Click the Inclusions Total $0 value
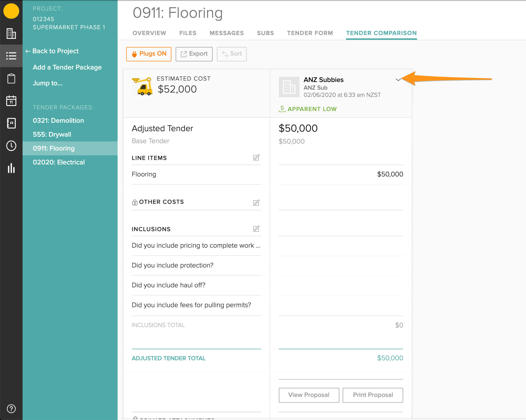The height and width of the screenshot is (420, 526). pyautogui.click(x=399, y=325)
